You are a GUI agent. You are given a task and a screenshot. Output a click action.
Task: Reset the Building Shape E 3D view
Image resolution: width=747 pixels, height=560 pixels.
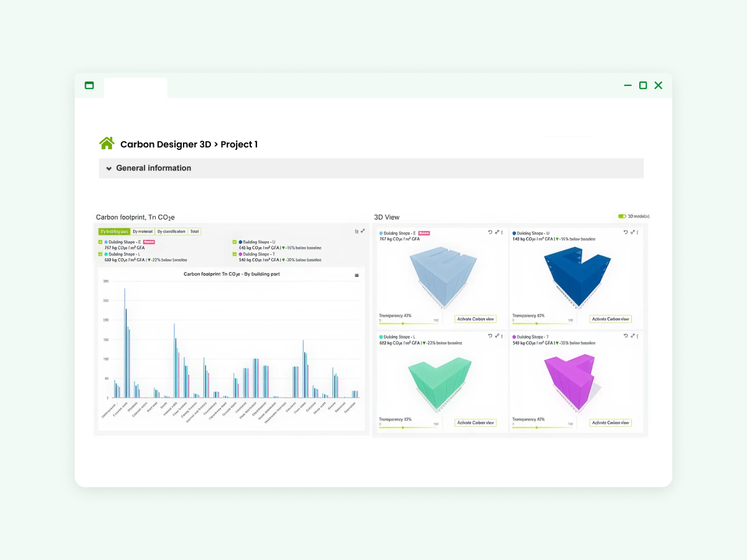[x=490, y=232]
